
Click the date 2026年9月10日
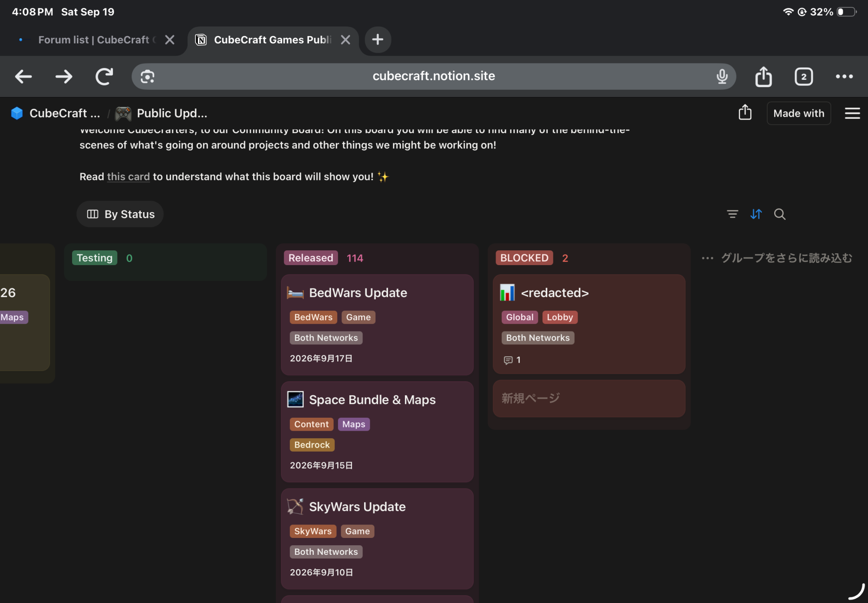pos(321,573)
